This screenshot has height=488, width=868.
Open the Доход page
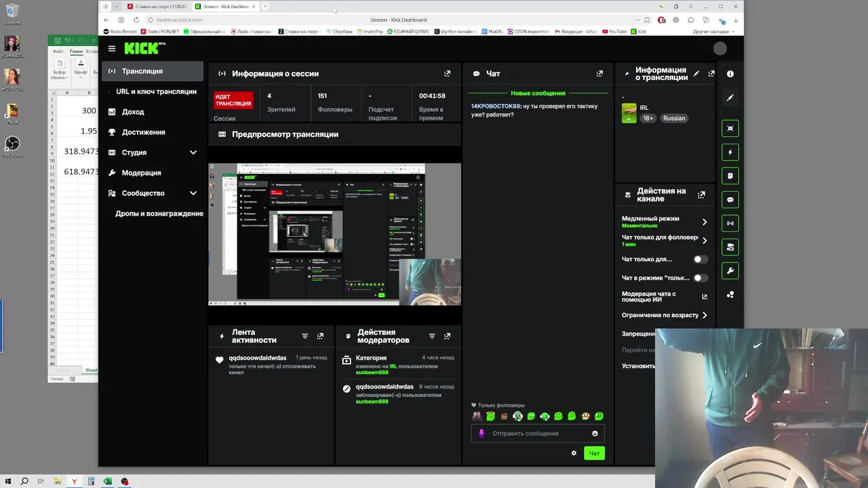pyautogui.click(x=133, y=112)
